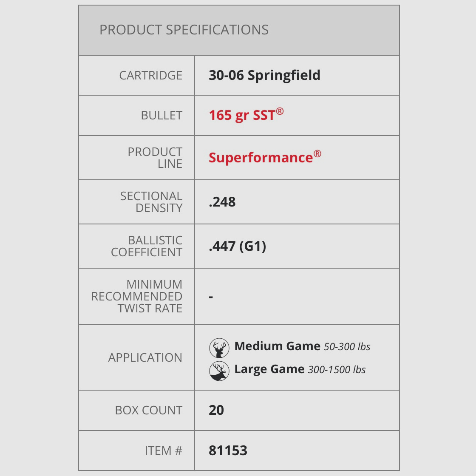This screenshot has width=476, height=476.
Task: Click the Application row label
Action: click(145, 357)
